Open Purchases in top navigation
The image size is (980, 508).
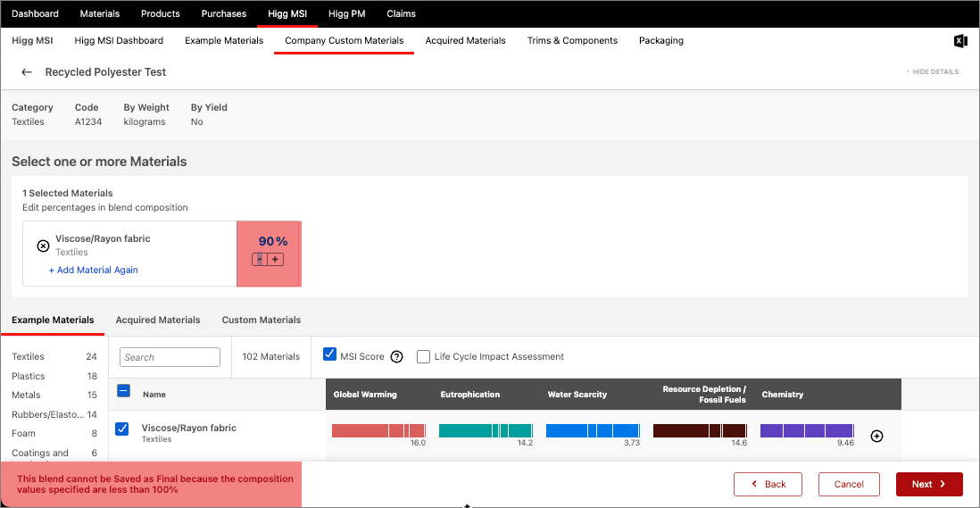[x=224, y=13]
